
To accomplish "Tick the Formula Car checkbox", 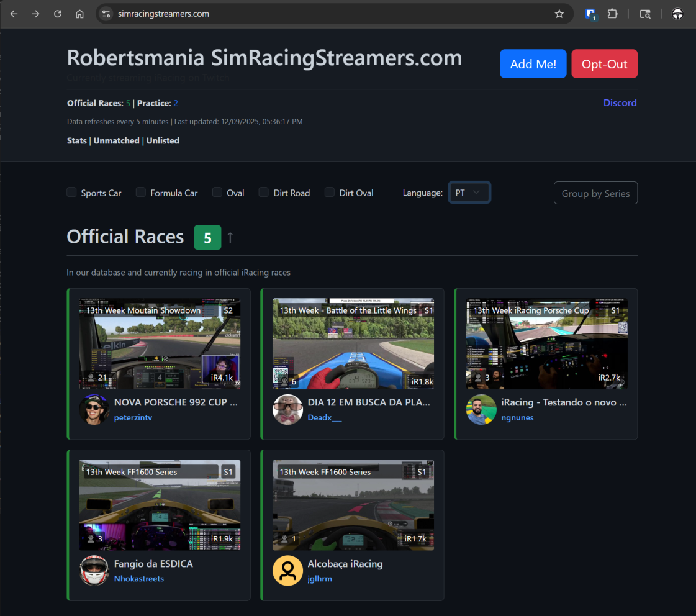I will pos(141,192).
